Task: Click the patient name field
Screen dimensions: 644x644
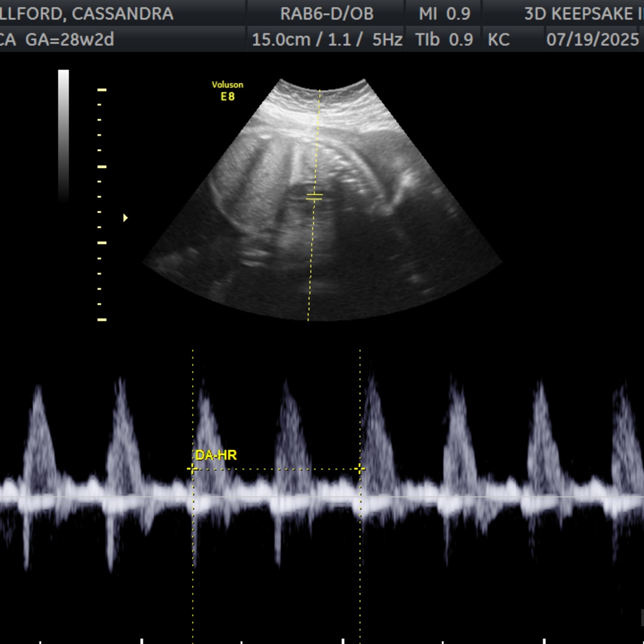Action: (x=87, y=14)
